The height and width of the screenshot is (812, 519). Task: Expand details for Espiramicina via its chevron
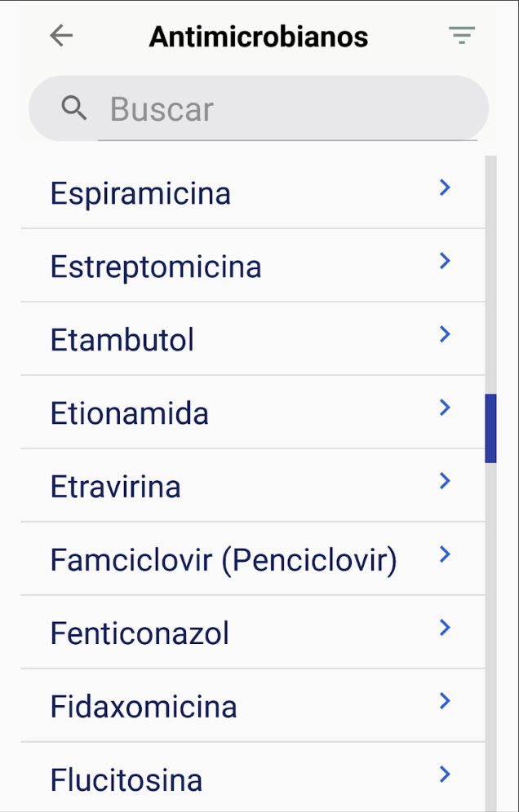[x=445, y=188]
